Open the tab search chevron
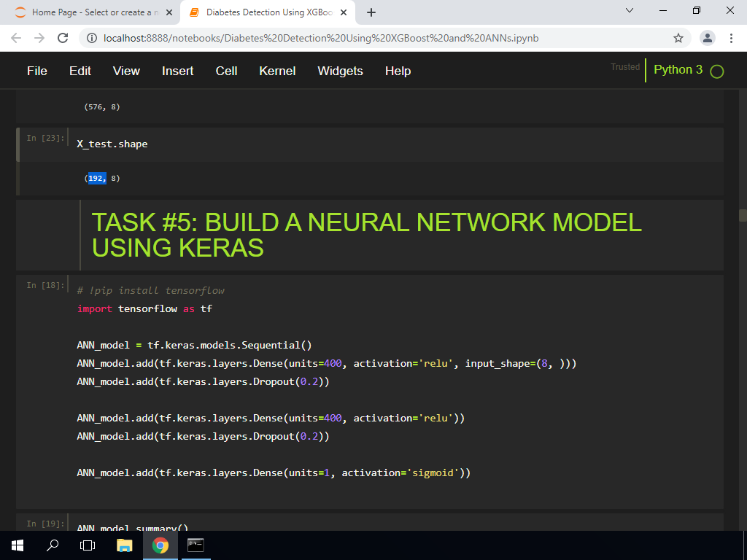The image size is (747, 560). point(630,11)
